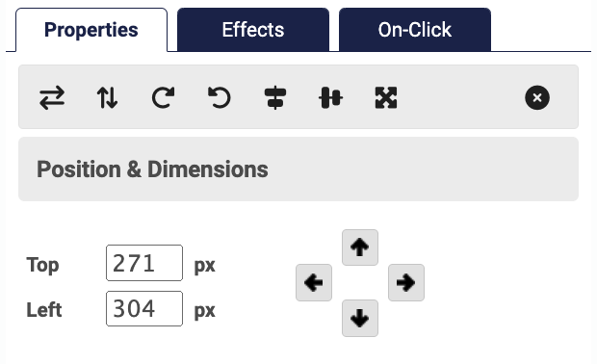Click the Left field label
The height and width of the screenshot is (364, 597).
[x=43, y=310]
